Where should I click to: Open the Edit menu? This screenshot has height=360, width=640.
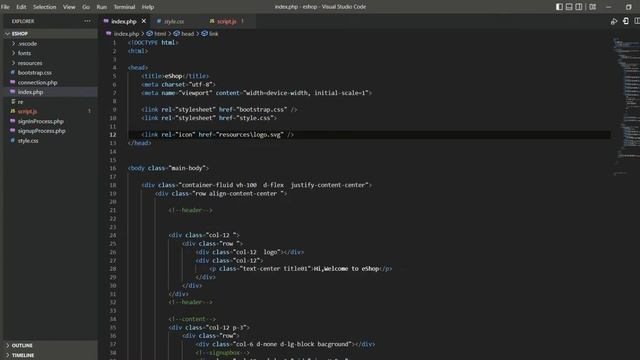click(21, 7)
